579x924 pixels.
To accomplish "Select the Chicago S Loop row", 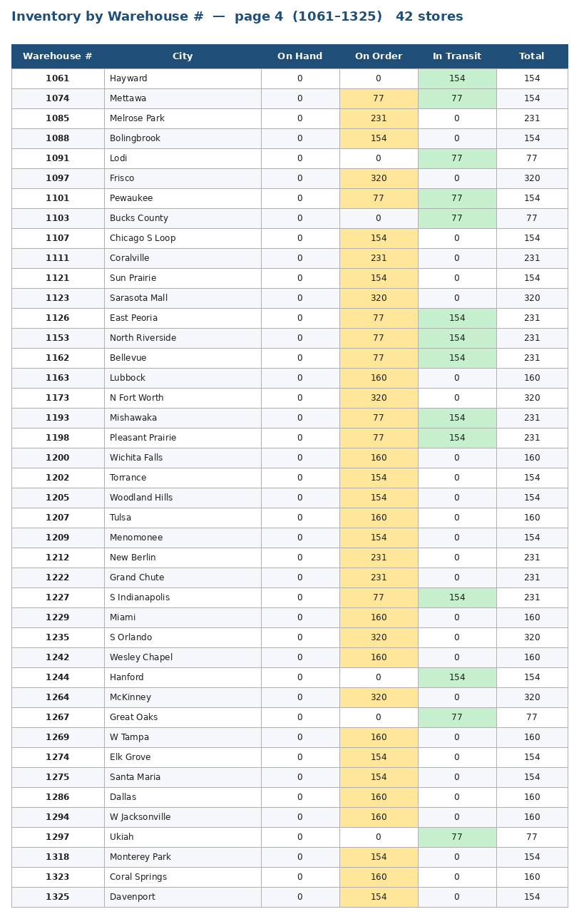I will point(289,238).
